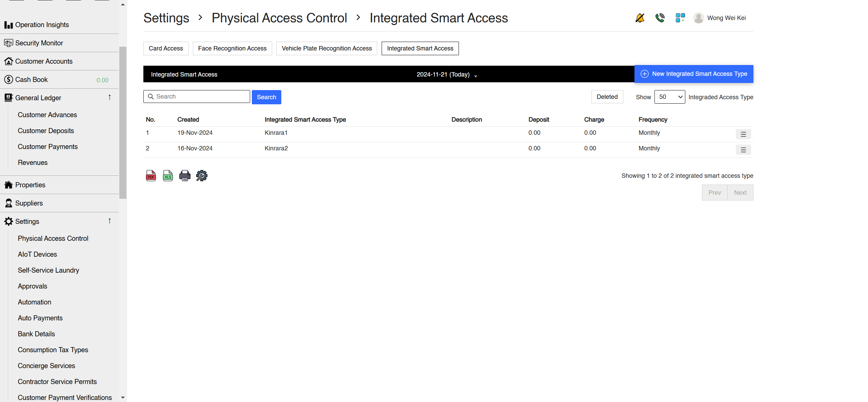This screenshot has width=868, height=402.
Task: Open hamburger menu for Kinrara2 row
Action: click(743, 150)
